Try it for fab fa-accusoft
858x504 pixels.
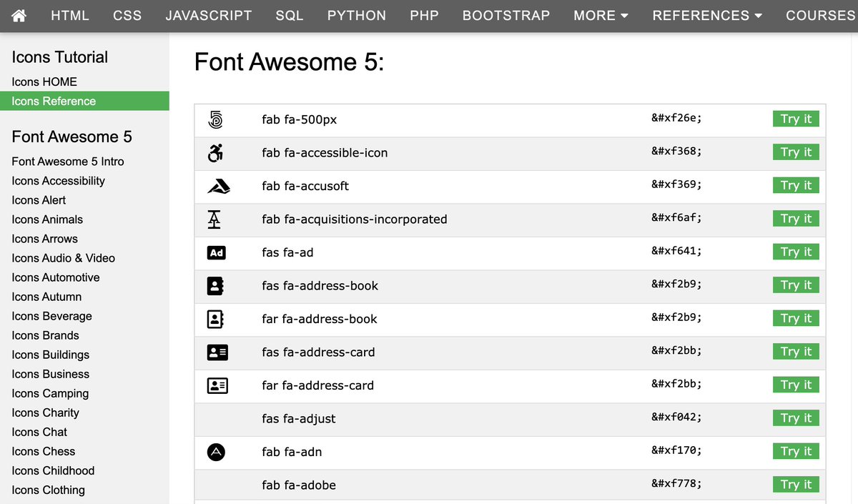pos(796,185)
